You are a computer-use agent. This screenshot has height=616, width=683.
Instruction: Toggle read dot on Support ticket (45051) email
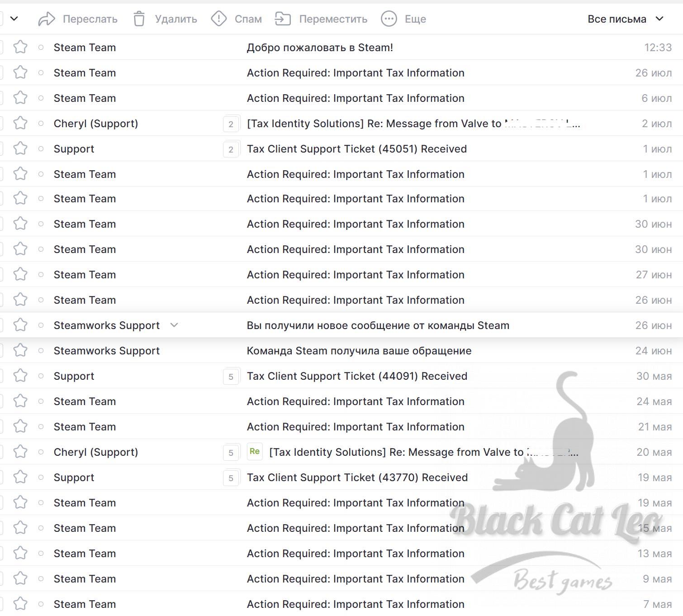[41, 148]
